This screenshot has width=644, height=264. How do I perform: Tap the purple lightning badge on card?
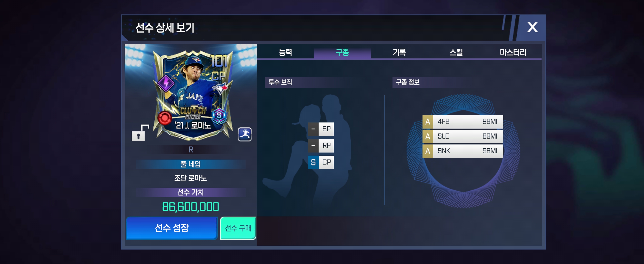click(x=166, y=83)
